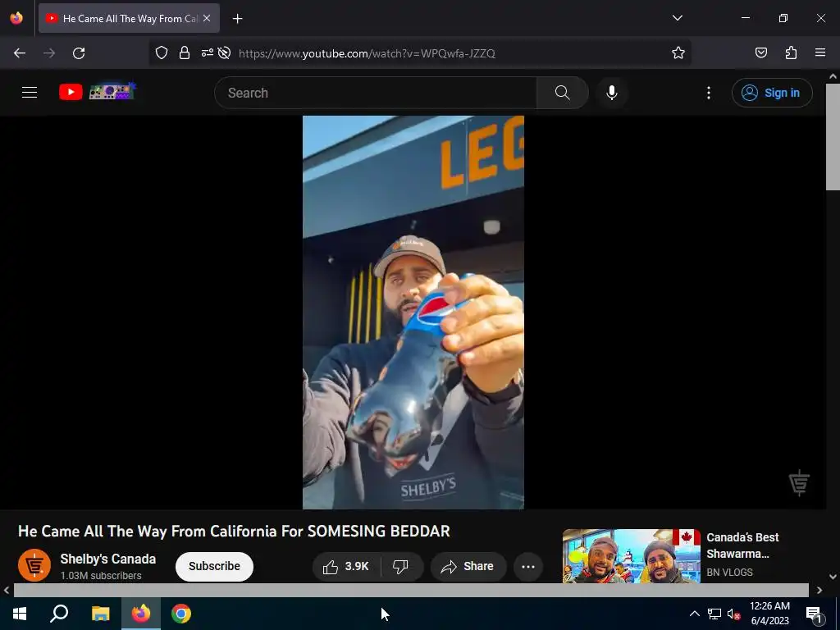Viewport: 840px width, 630px height.
Task: Start voice search with the microphone icon
Action: (x=612, y=93)
